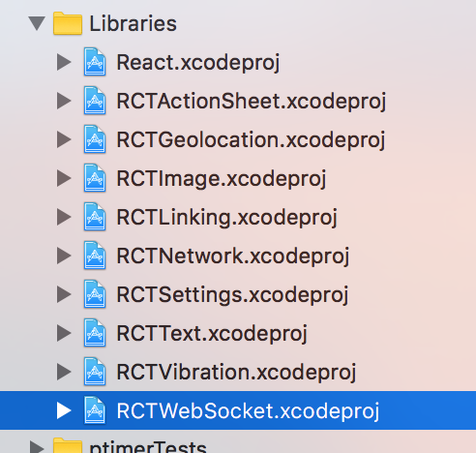Click the RCTSettings.xcodeproj project icon
The height and width of the screenshot is (453, 476).
click(x=95, y=294)
